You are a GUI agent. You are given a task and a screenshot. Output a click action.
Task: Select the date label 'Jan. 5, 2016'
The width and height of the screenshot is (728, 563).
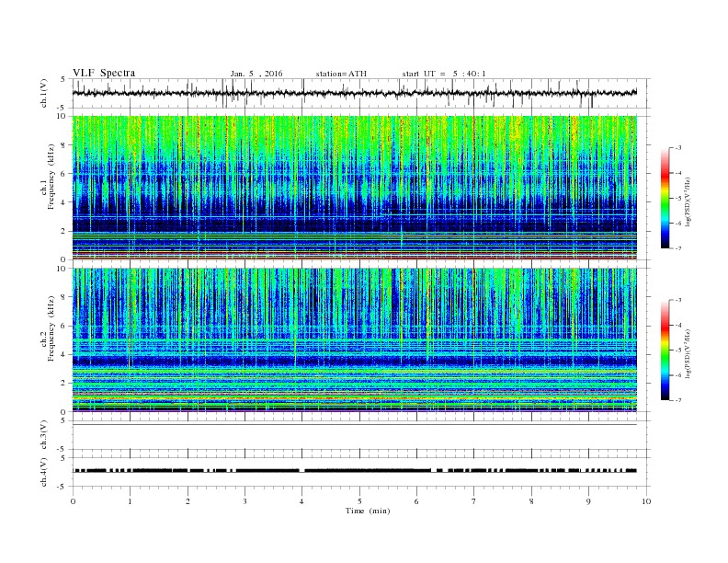256,74
